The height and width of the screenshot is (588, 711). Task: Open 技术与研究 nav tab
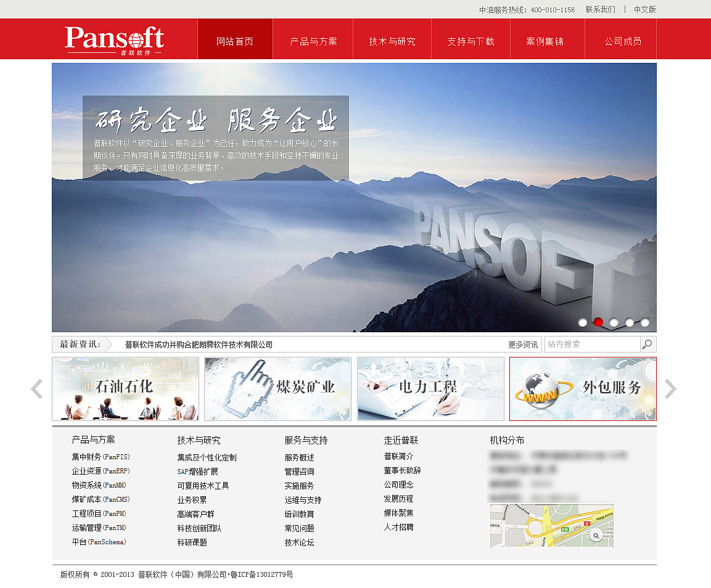click(x=392, y=39)
